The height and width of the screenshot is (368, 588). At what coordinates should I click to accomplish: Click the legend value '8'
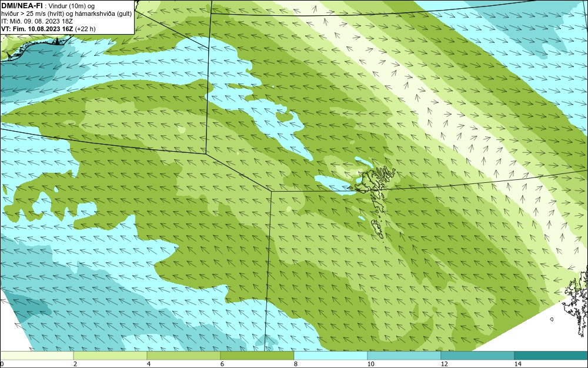tap(296, 364)
